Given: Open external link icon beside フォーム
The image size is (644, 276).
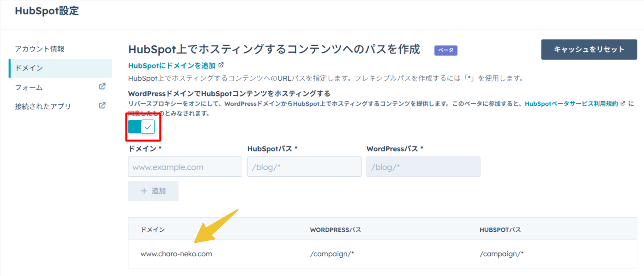Looking at the screenshot, I should click(x=102, y=86).
